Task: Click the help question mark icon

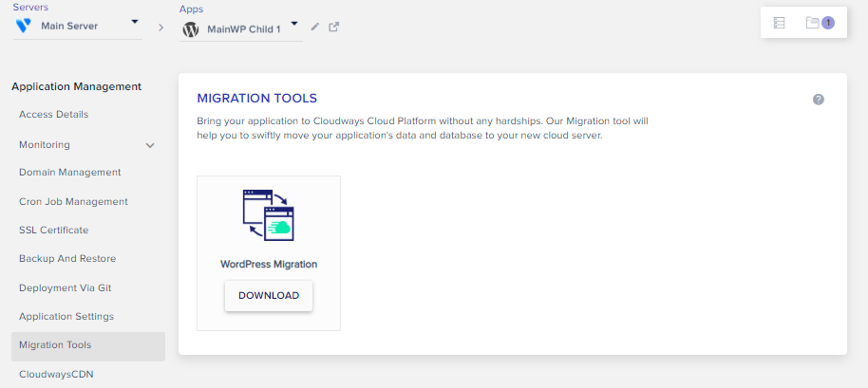Action: tap(819, 100)
